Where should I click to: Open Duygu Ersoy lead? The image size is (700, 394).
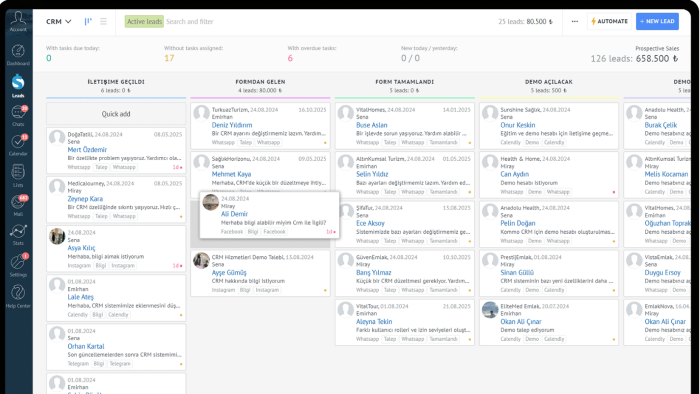click(662, 272)
